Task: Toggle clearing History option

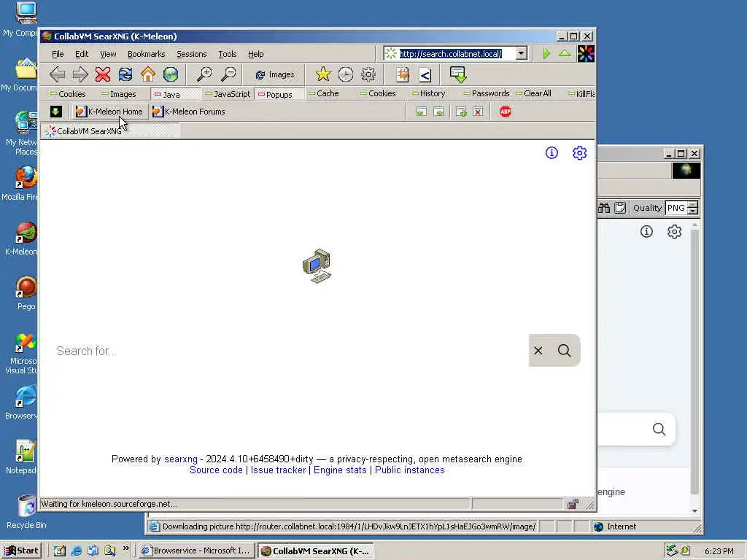Action: pos(428,94)
